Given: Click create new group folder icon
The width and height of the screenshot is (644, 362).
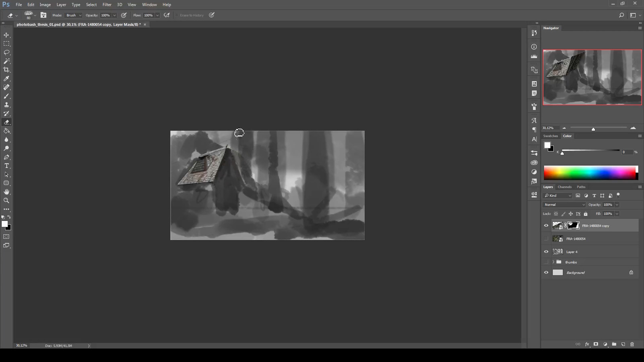Looking at the screenshot, I should pyautogui.click(x=614, y=344).
